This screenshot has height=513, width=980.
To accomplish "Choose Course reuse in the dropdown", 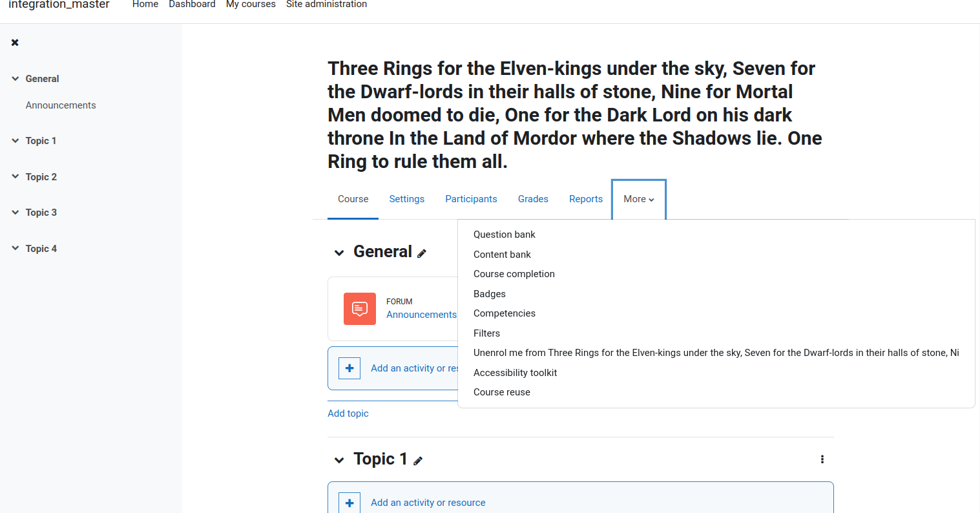I will (502, 392).
